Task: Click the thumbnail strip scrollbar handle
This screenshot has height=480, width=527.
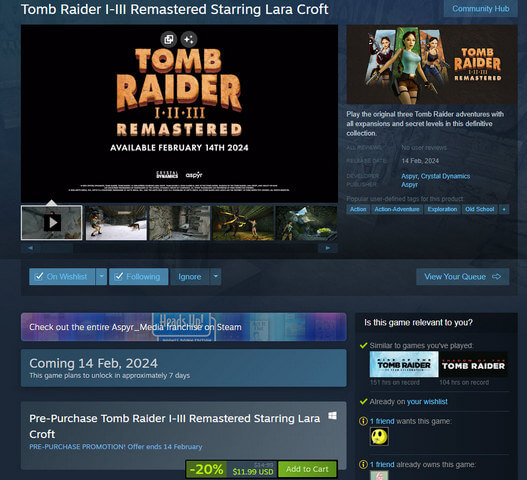Action: pyautogui.click(x=56, y=248)
